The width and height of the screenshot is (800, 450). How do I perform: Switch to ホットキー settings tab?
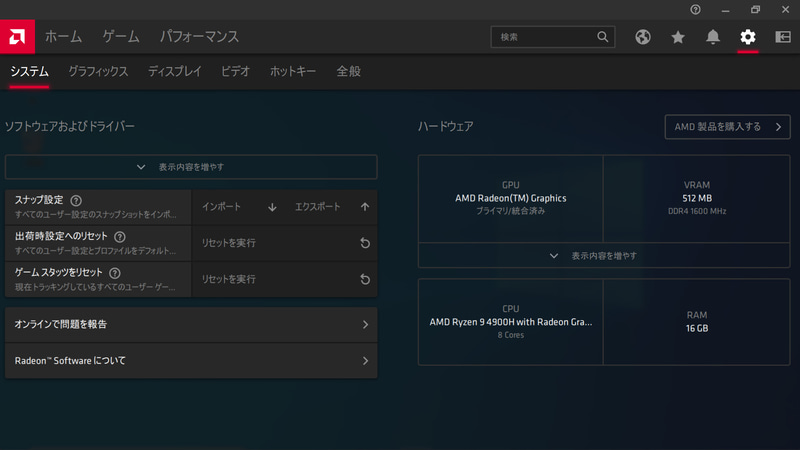pyautogui.click(x=293, y=71)
